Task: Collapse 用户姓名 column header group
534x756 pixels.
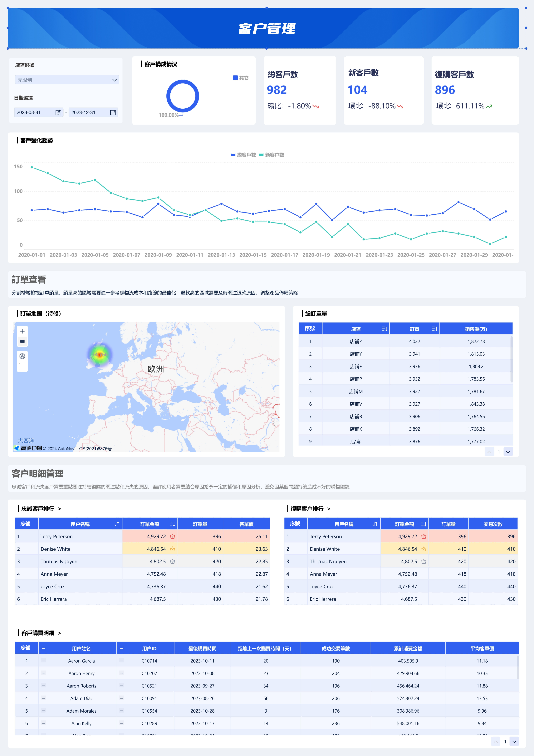Action: point(43,649)
